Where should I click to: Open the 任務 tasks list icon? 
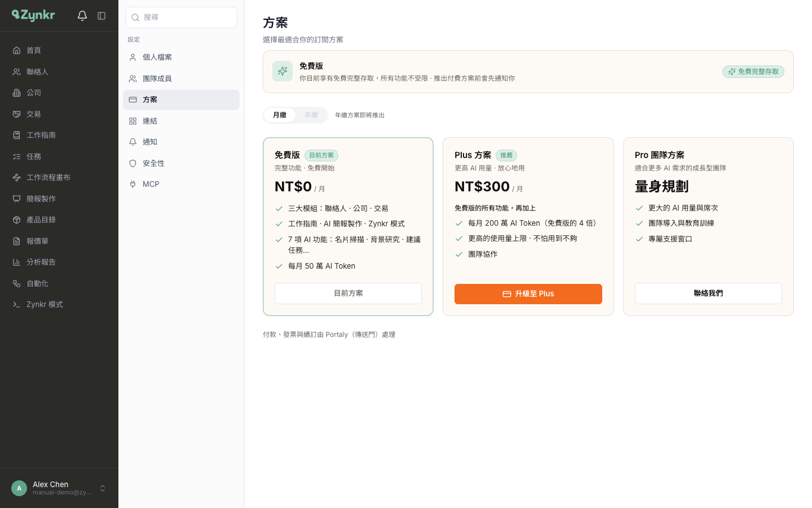click(17, 156)
